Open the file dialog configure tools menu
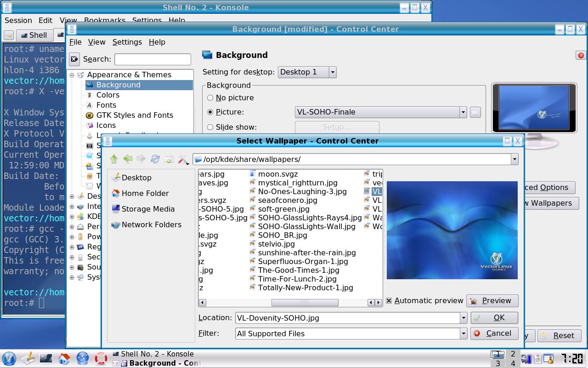Screen dimensions: 588x368 pos(184,159)
